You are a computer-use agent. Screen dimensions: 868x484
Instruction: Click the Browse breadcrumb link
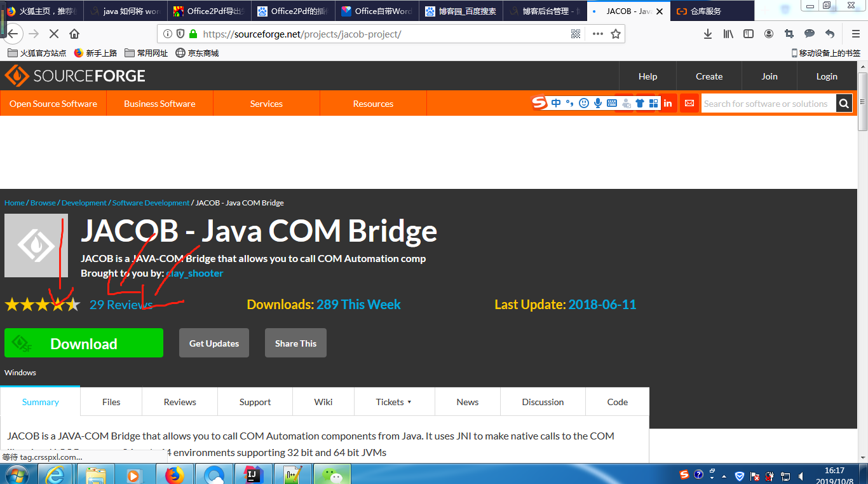[x=43, y=203]
